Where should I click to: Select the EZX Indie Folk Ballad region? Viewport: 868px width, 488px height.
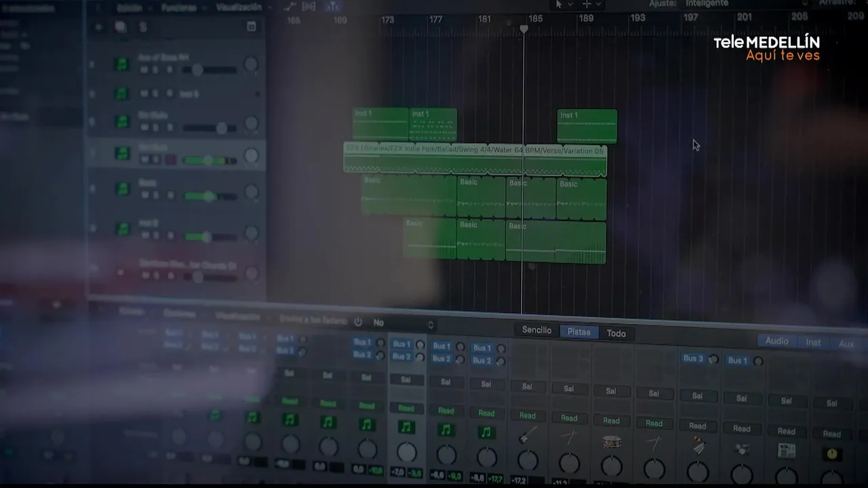[475, 159]
